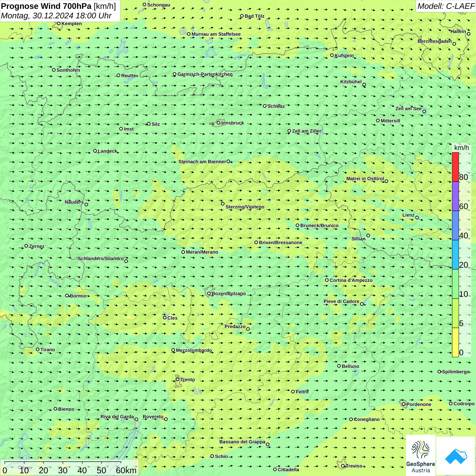
Task: Click the 'Matrei in Osttirol' label
Action: point(365,178)
